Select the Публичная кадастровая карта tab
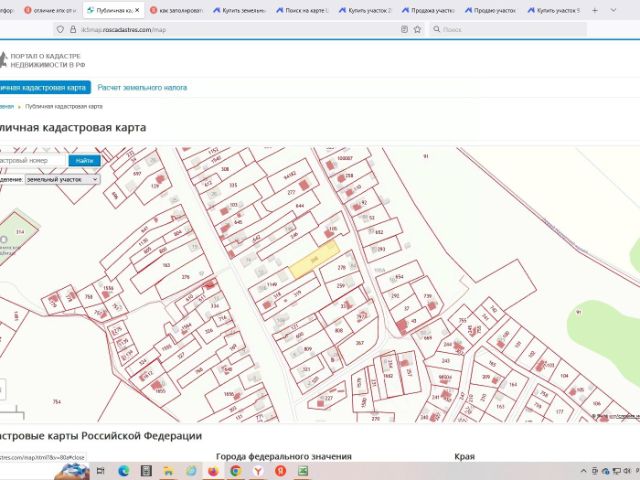Viewport: 640px width, 480px height. (x=44, y=87)
